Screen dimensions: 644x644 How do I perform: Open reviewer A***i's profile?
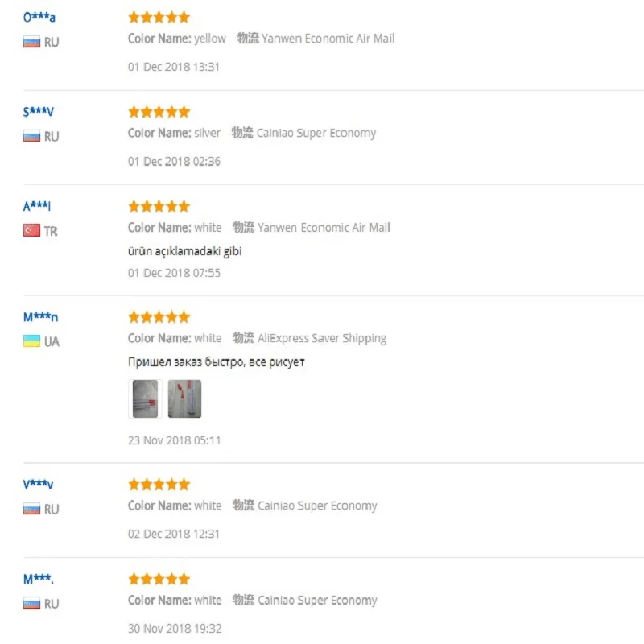tap(37, 206)
